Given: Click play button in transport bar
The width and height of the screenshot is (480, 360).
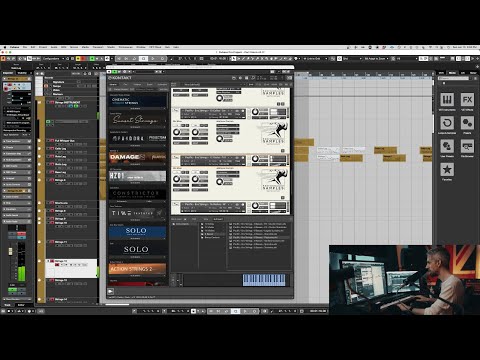Looking at the screenshot, I should pos(245,311).
